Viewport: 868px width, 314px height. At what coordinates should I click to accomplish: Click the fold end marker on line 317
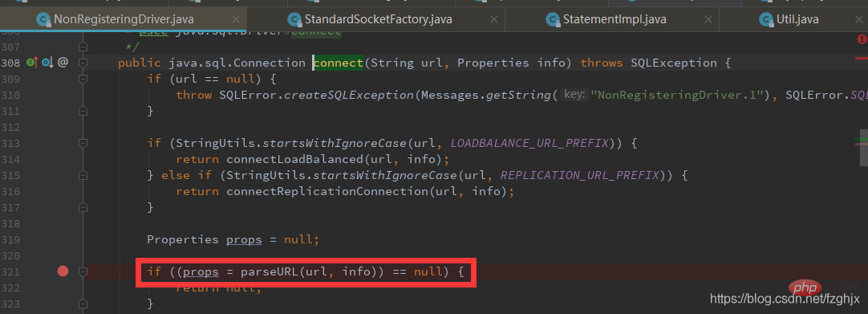pyautogui.click(x=83, y=207)
